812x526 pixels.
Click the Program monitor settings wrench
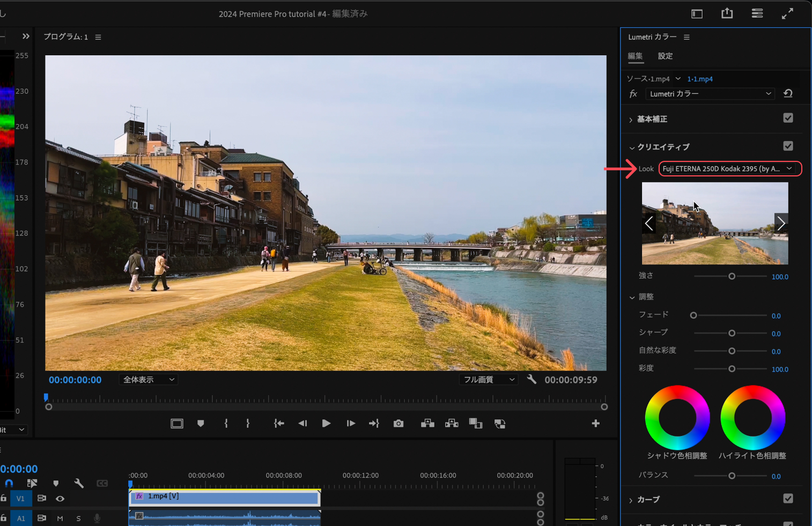pyautogui.click(x=532, y=380)
